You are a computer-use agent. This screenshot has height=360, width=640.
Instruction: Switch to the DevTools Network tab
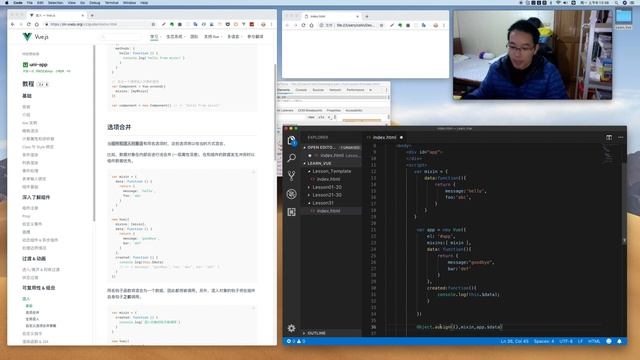pos(335,90)
